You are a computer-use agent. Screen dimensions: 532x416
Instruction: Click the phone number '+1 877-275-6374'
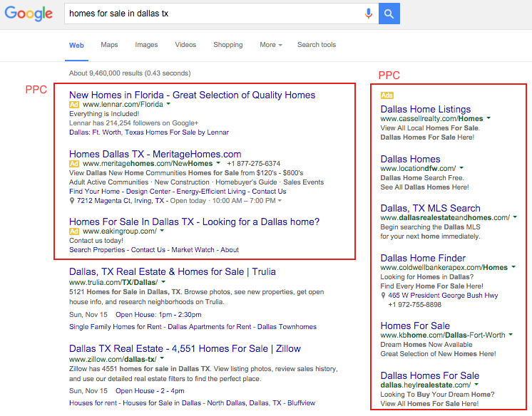(254, 164)
